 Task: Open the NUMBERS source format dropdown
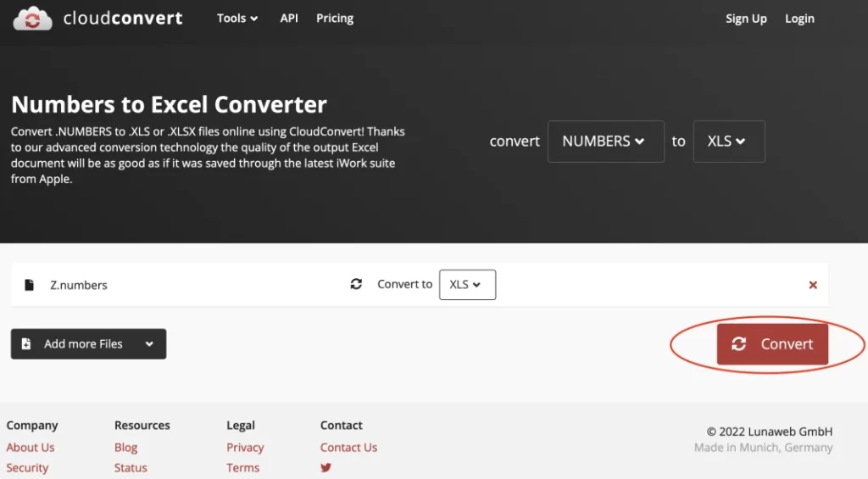pyautogui.click(x=605, y=142)
